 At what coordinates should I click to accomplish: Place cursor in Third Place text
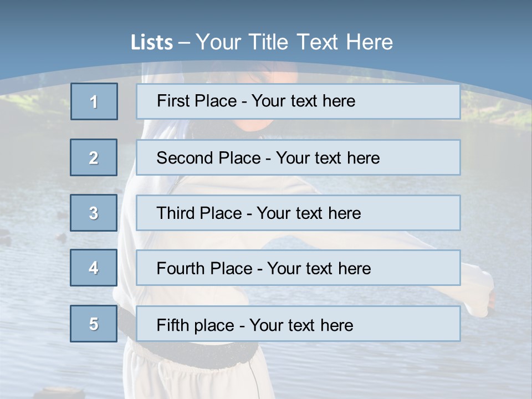(259, 213)
